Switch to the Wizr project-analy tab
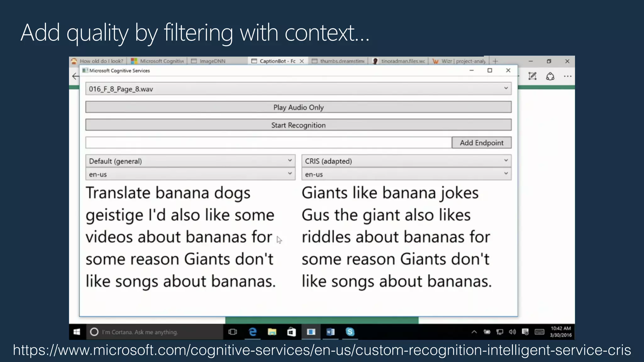Image resolution: width=644 pixels, height=362 pixels. coord(459,61)
